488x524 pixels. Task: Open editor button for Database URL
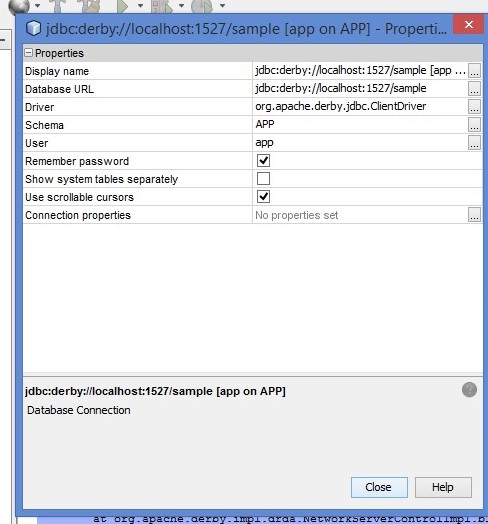pyautogui.click(x=474, y=89)
